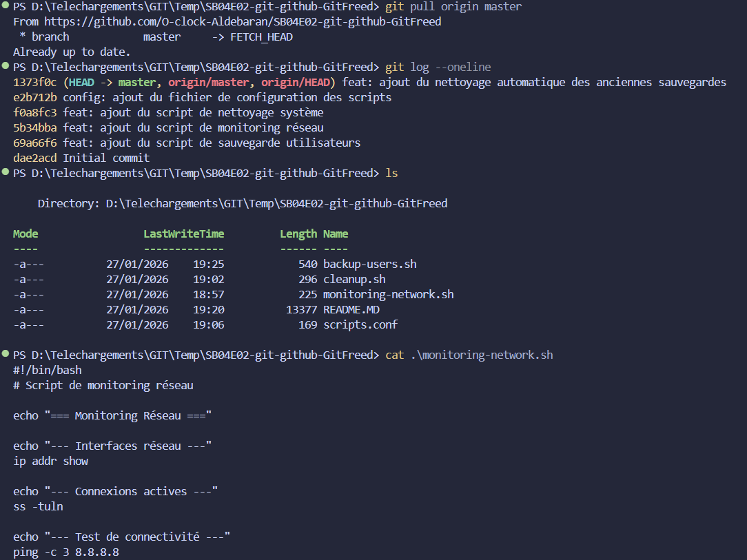Click commit hash 5b34bba

[x=34, y=127]
